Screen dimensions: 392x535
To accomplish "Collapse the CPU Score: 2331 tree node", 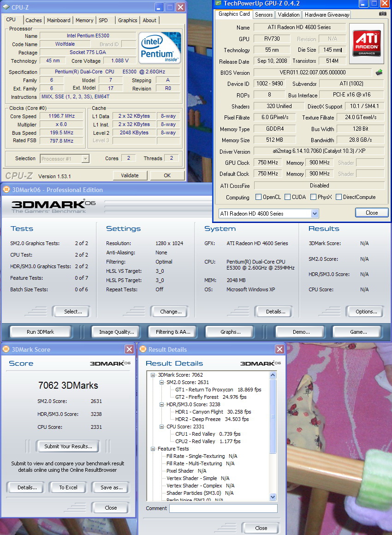I will (161, 427).
